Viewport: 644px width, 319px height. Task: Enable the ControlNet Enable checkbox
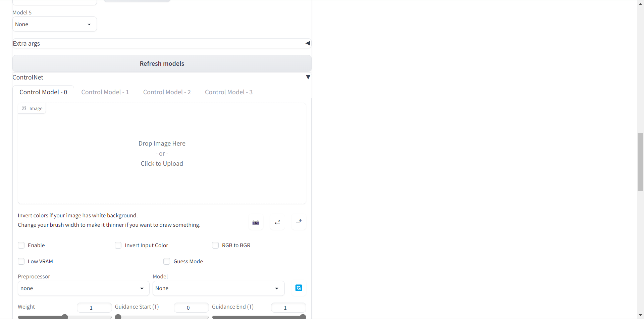coord(21,245)
